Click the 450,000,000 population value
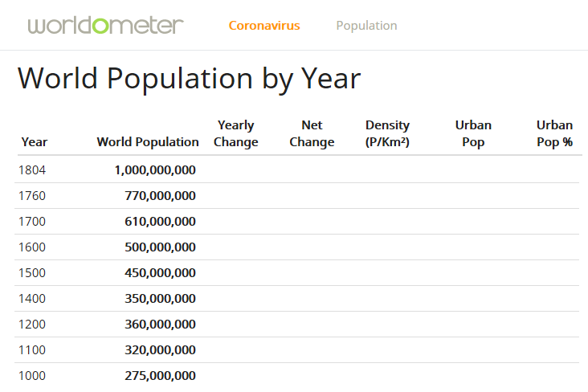 [x=160, y=272]
